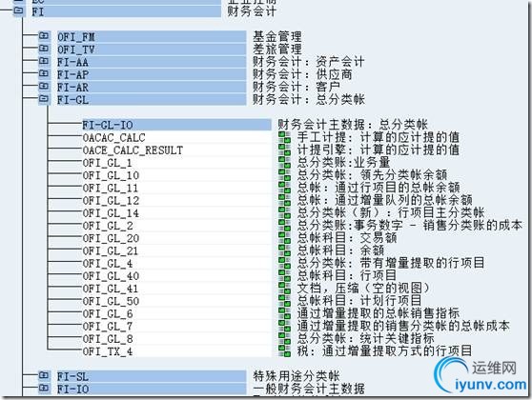The image size is (532, 400).
Task: Select the 0FI_GL_12 datasource name
Action: [111, 200]
